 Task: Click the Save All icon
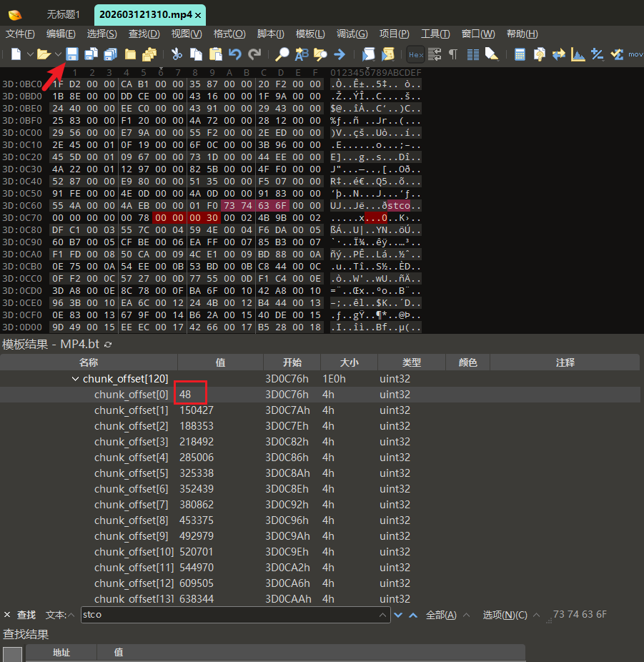click(x=111, y=54)
